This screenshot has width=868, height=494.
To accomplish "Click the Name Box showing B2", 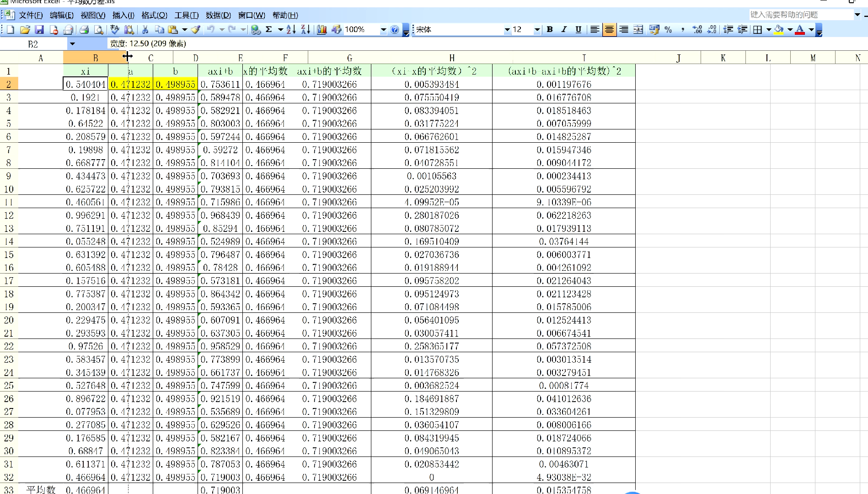I will pos(34,44).
